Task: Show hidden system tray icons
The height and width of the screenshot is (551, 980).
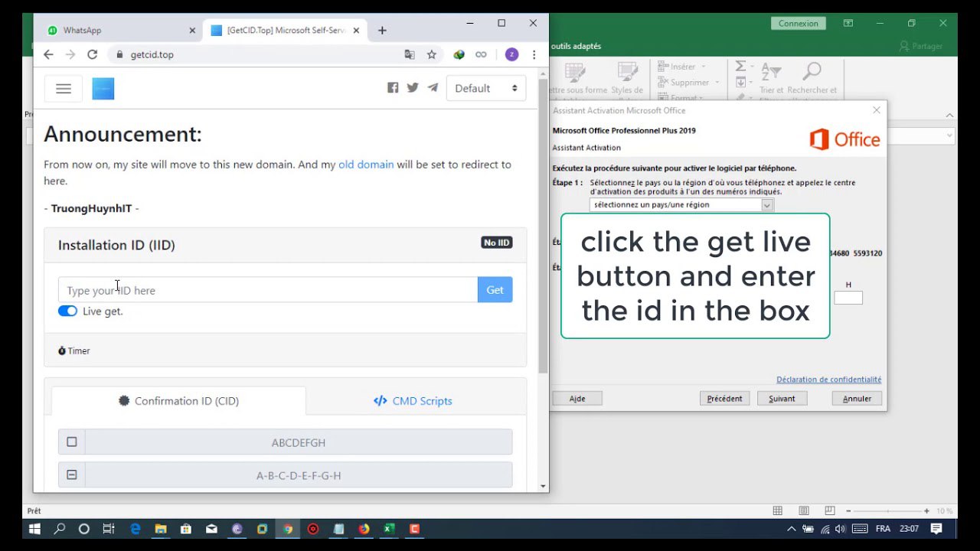Action: 791,529
